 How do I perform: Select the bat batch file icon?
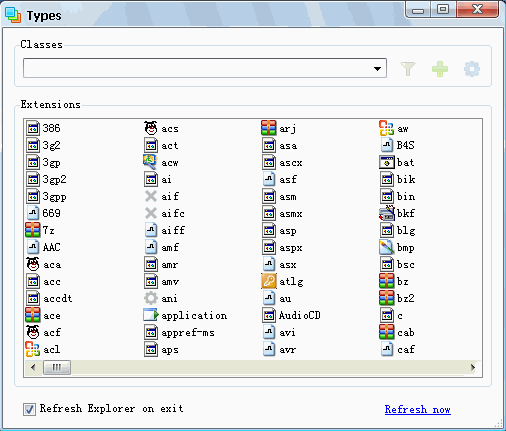click(387, 162)
